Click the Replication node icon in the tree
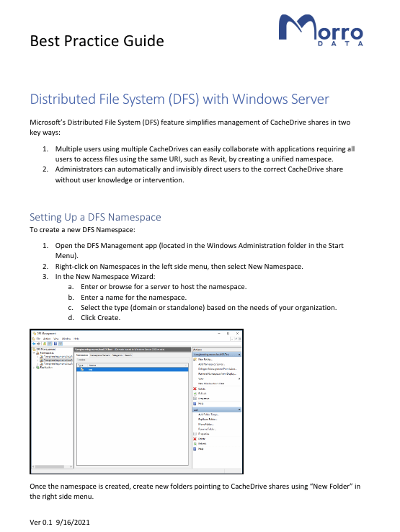400x532 pixels. point(37,368)
